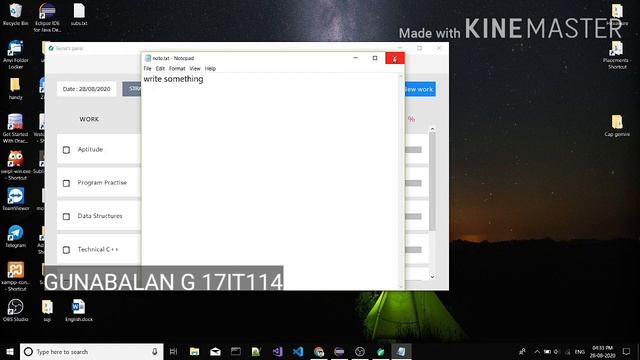The height and width of the screenshot is (360, 640).
Task: Switch to OBS Studio in taskbar
Action: coord(360,351)
